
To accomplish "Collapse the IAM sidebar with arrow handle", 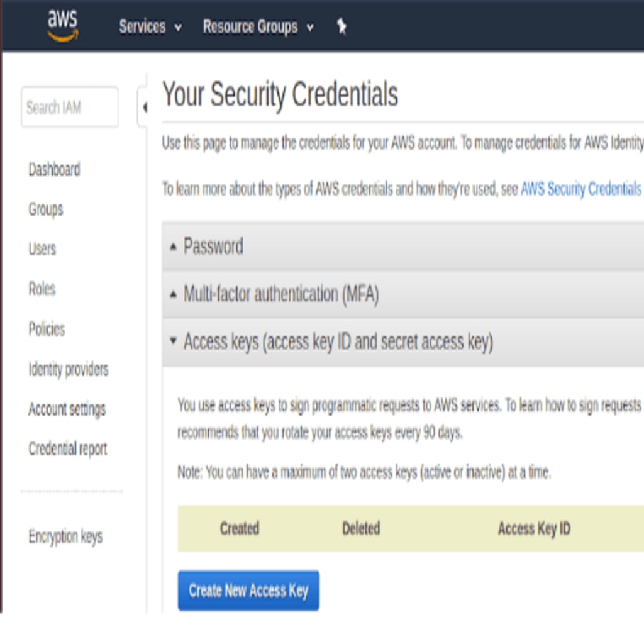I will point(143,107).
